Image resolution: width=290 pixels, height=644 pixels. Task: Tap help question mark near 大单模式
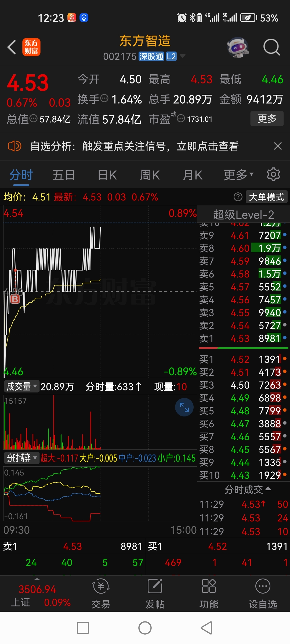pyautogui.click(x=238, y=197)
